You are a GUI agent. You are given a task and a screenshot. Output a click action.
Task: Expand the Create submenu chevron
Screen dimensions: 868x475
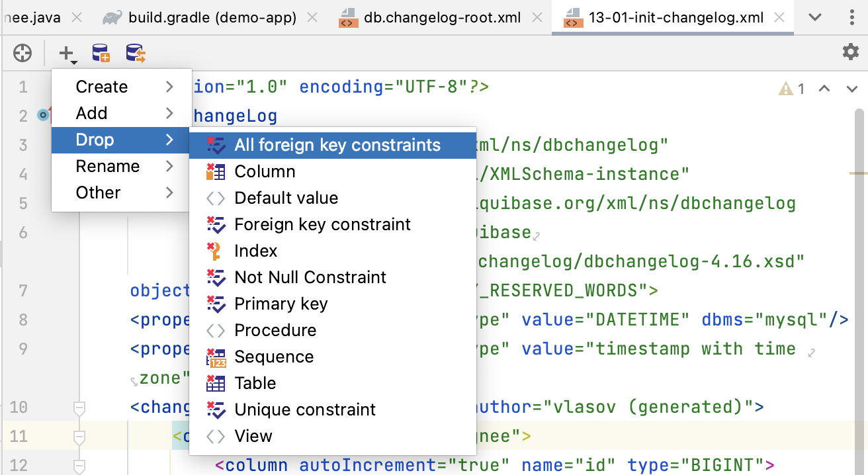tap(170, 87)
